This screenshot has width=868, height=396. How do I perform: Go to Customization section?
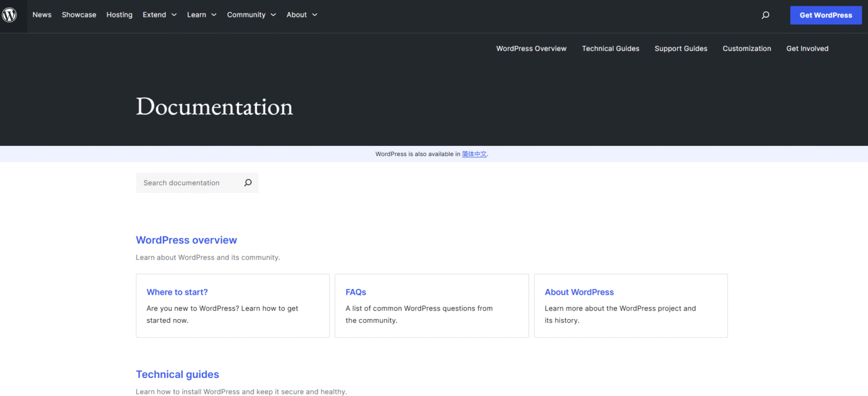[x=747, y=49]
